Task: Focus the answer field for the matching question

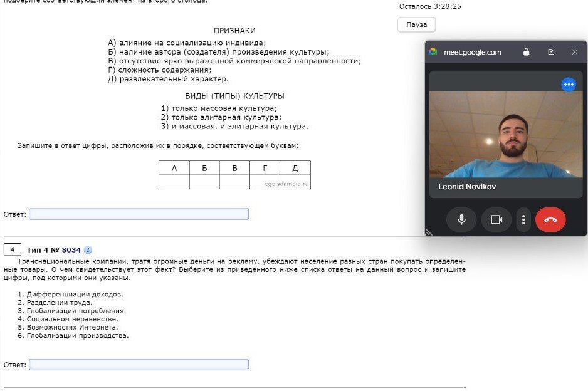Action: [139, 214]
